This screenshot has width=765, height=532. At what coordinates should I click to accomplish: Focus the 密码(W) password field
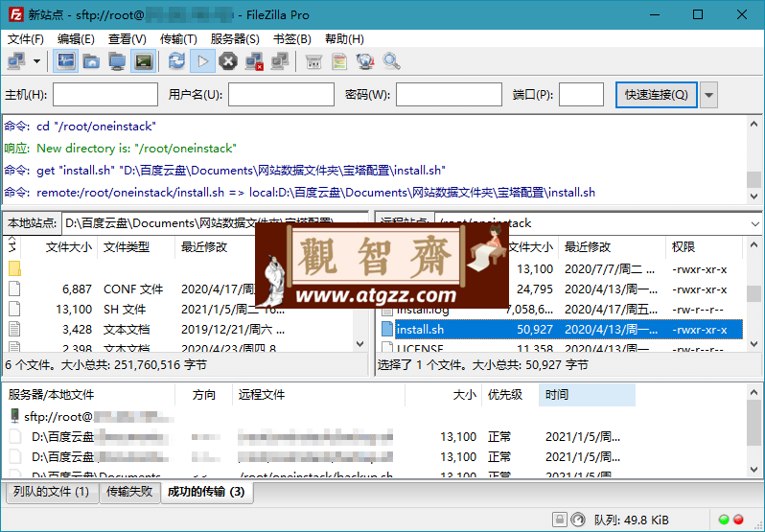click(x=449, y=95)
